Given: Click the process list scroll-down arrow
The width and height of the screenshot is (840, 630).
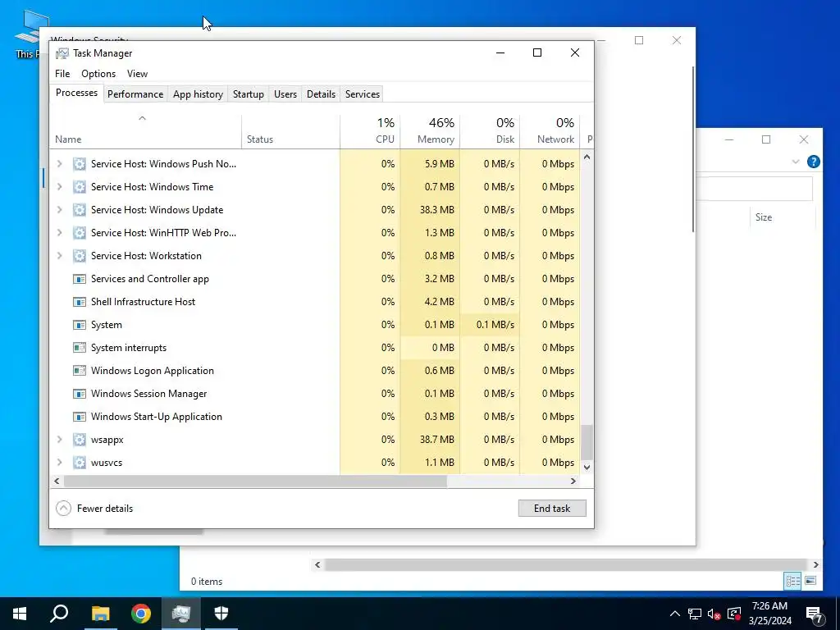Looking at the screenshot, I should [x=587, y=467].
